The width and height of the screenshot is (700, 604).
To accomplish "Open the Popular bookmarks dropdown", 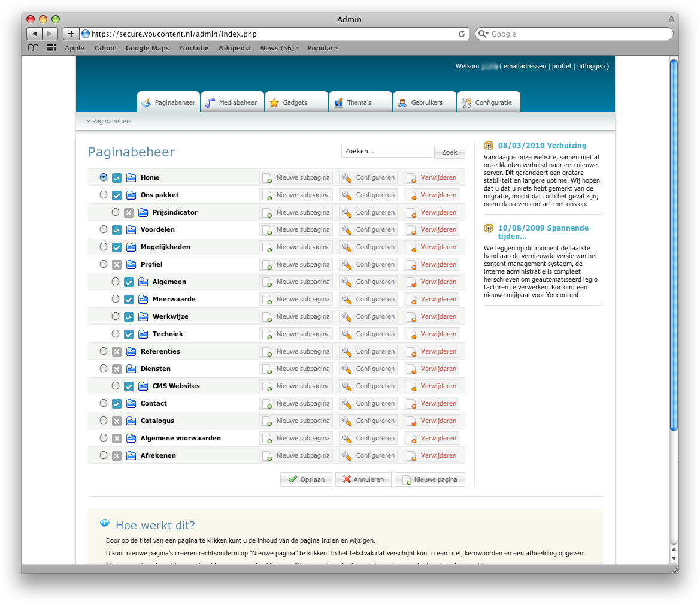I will (x=323, y=48).
